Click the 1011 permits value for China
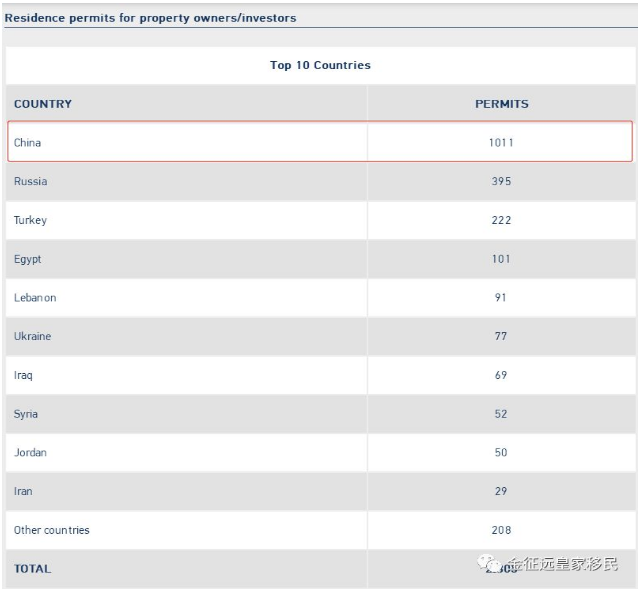 point(501,143)
